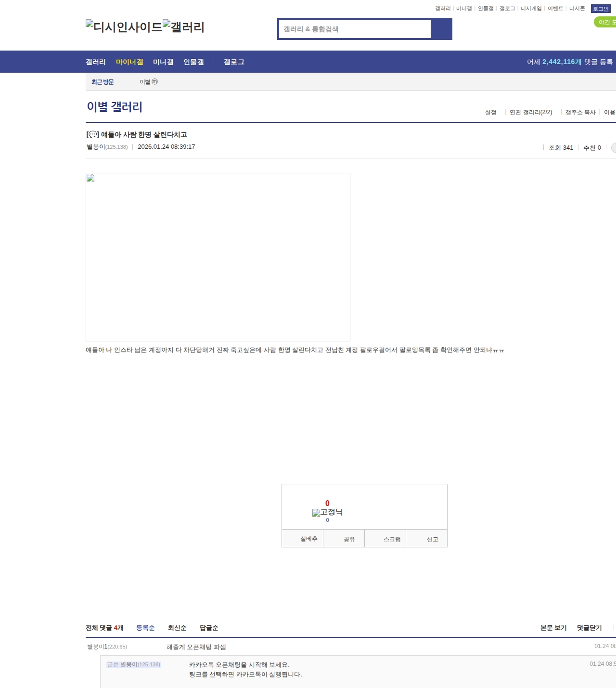Expand 연관 갤러리(2/2) list
The image size is (616, 688).
tap(531, 112)
